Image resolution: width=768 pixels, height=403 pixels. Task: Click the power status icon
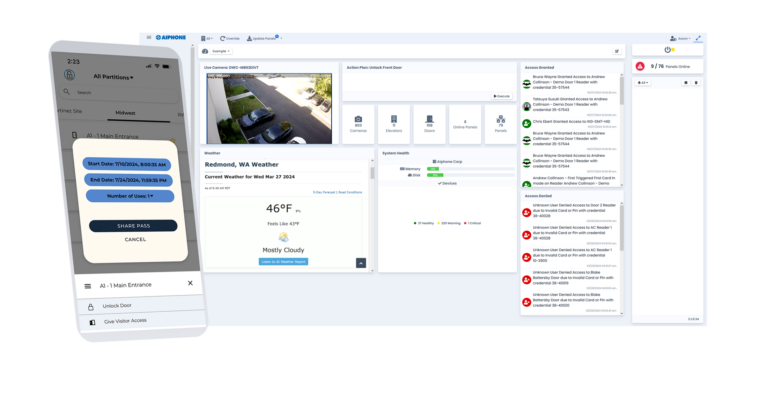668,49
